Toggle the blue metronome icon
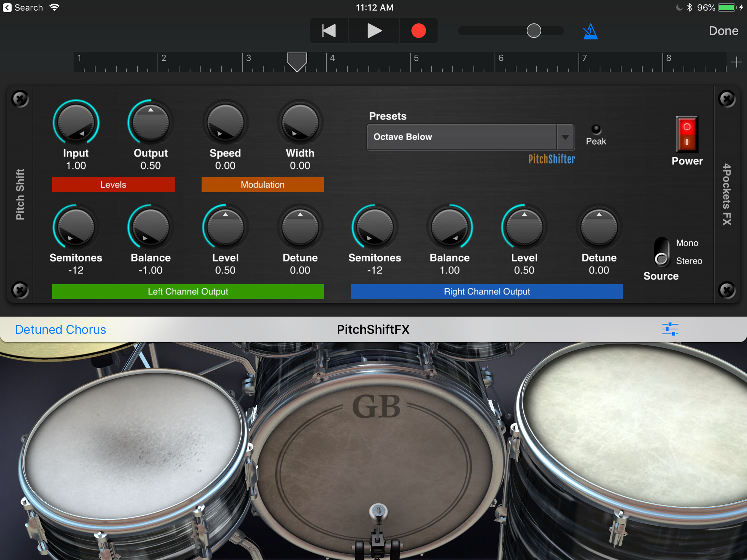 (x=590, y=31)
